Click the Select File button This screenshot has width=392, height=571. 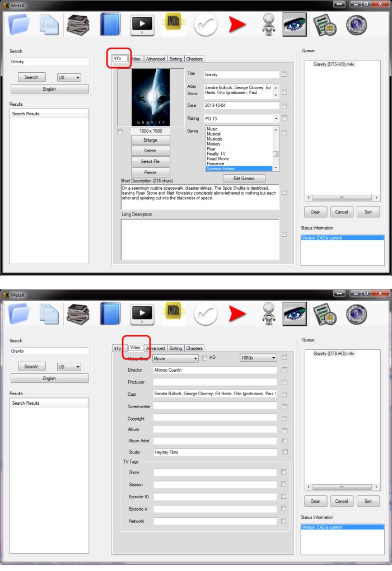151,161
